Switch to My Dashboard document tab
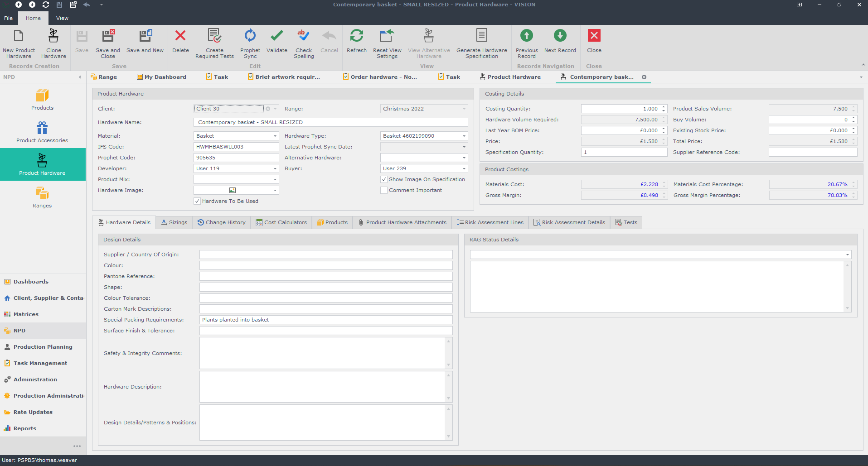 (x=161, y=77)
